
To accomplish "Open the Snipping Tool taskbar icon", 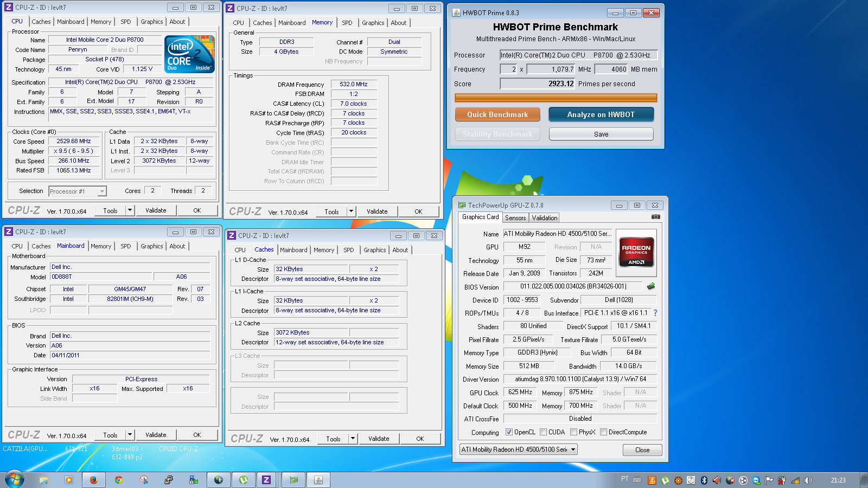I will click(x=144, y=480).
